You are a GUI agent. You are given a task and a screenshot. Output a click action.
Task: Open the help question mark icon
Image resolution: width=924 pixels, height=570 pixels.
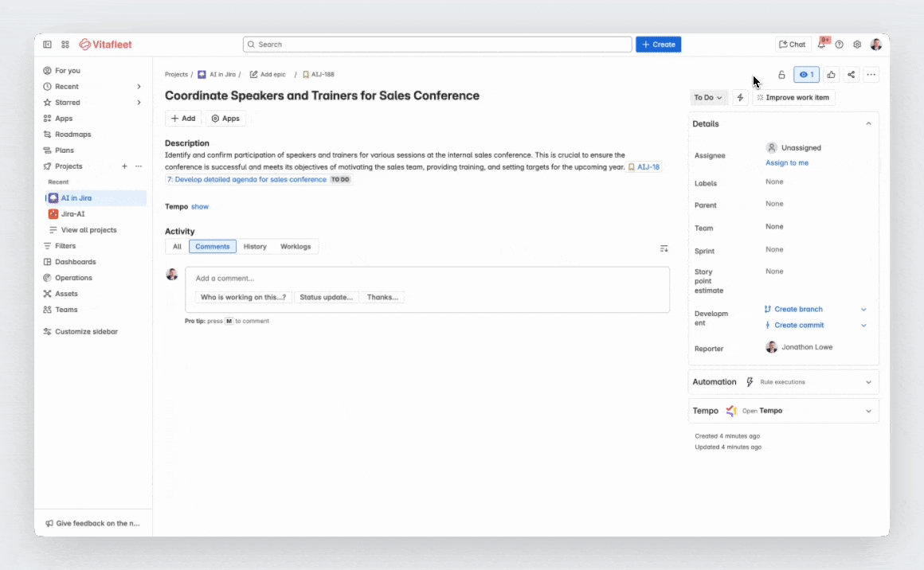pyautogui.click(x=839, y=44)
